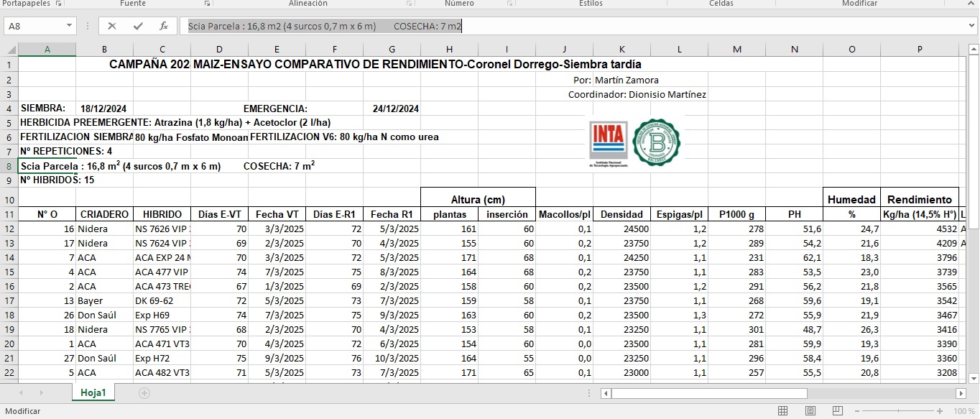
Task: Switch to Page Break Preview
Action: pyautogui.click(x=836, y=411)
